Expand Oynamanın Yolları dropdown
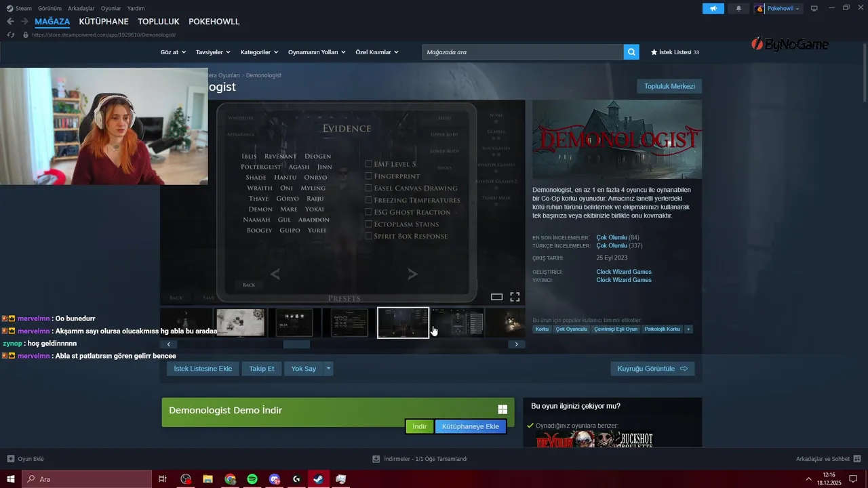 pos(317,52)
